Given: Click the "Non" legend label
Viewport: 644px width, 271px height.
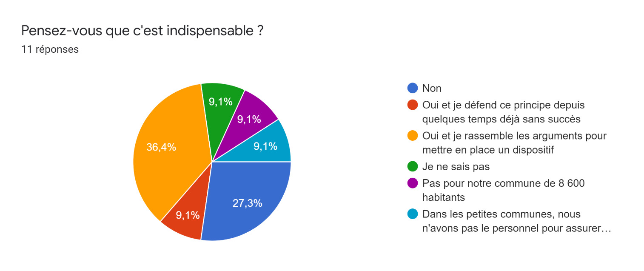Looking at the screenshot, I should (432, 88).
